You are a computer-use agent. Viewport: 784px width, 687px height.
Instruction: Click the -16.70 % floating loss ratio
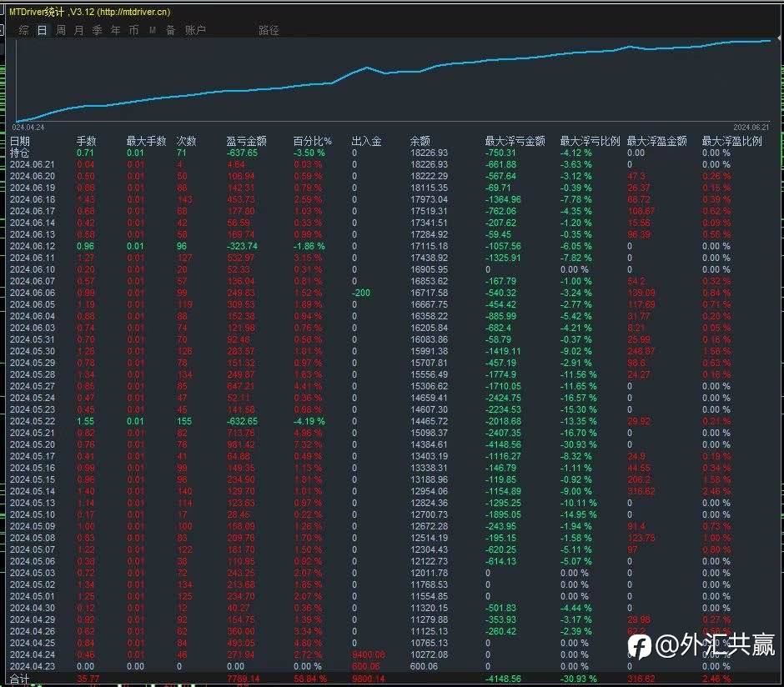pos(579,433)
